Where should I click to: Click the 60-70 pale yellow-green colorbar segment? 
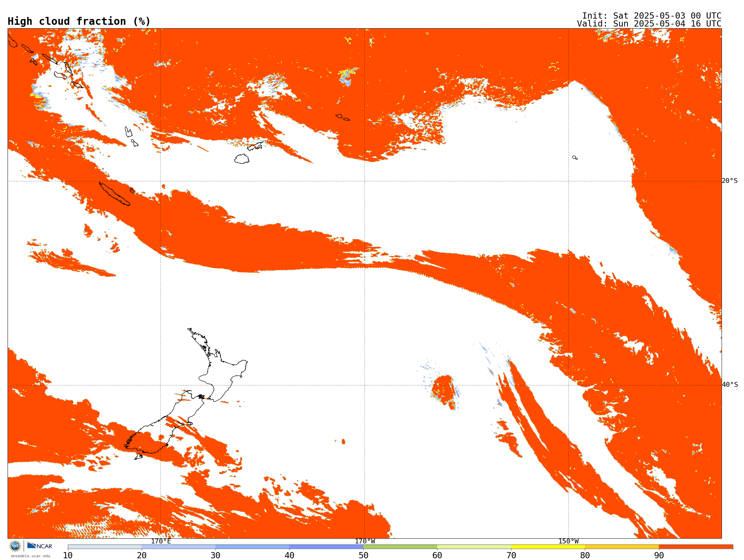pyautogui.click(x=474, y=547)
